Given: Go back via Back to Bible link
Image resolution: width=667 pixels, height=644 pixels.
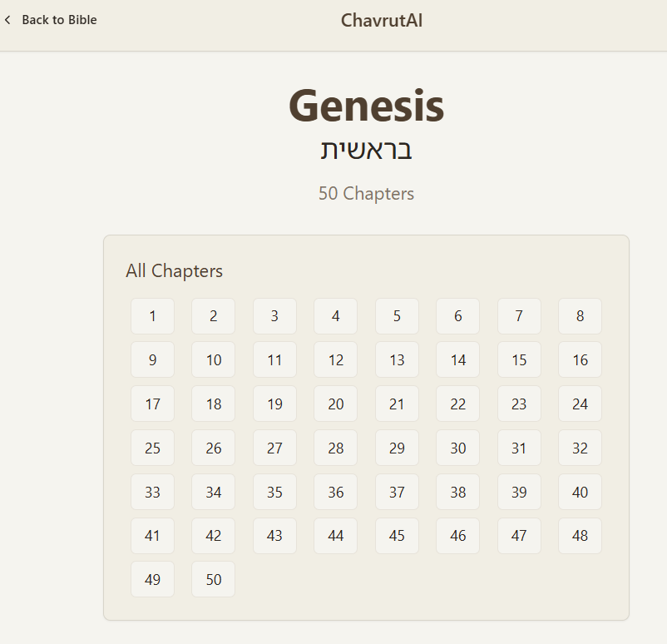Looking at the screenshot, I should [x=51, y=20].
